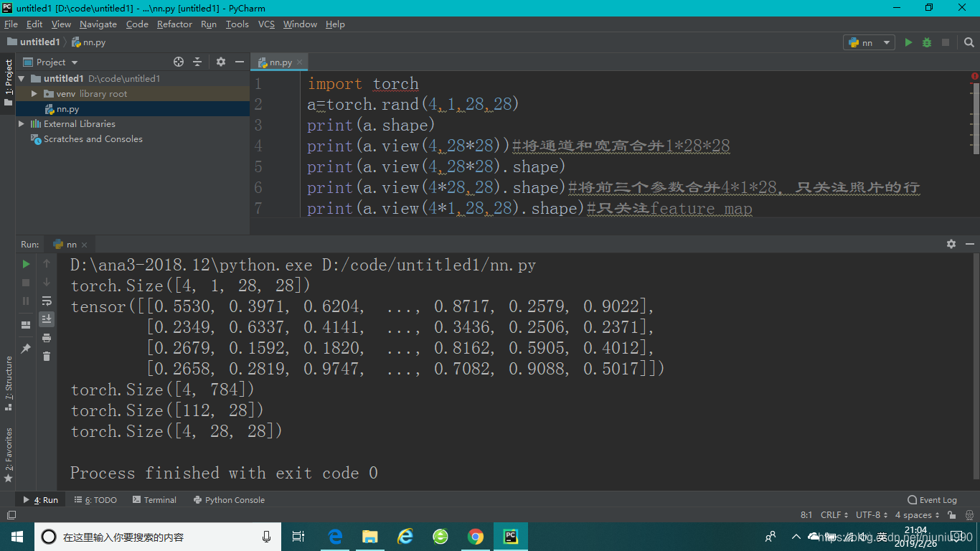Clear console output with the trash icon
The image size is (980, 551).
pyautogui.click(x=47, y=357)
